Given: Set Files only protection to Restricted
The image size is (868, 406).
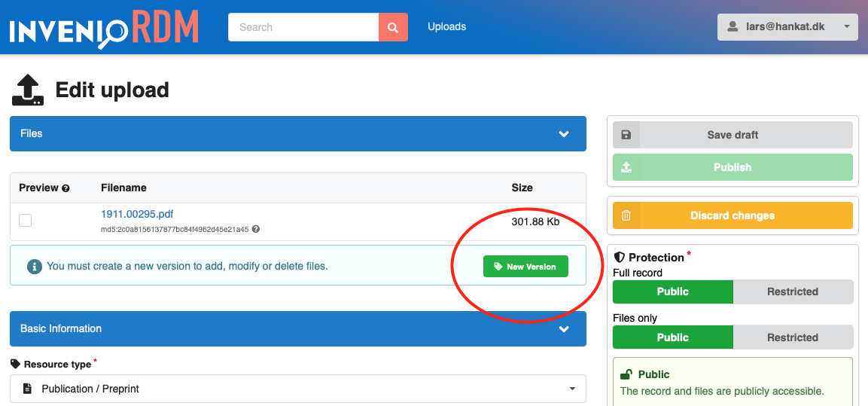Looking at the screenshot, I should tap(793, 337).
